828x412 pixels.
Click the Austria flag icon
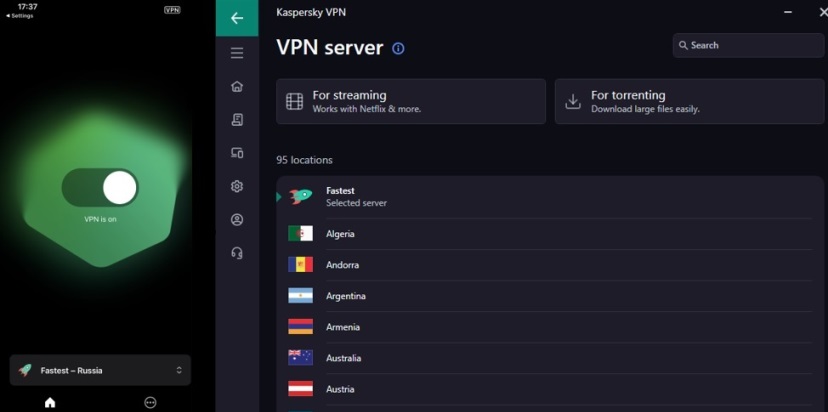click(x=300, y=389)
